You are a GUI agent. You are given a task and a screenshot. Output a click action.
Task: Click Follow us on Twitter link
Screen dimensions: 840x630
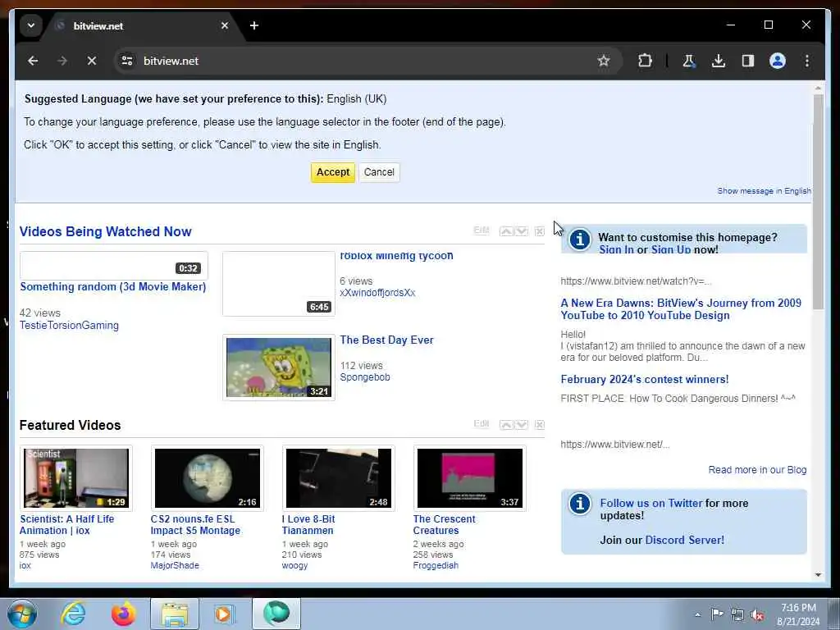coord(651,503)
